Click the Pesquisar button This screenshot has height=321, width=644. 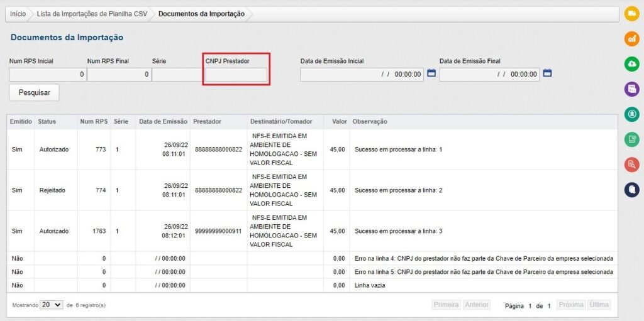pos(34,92)
